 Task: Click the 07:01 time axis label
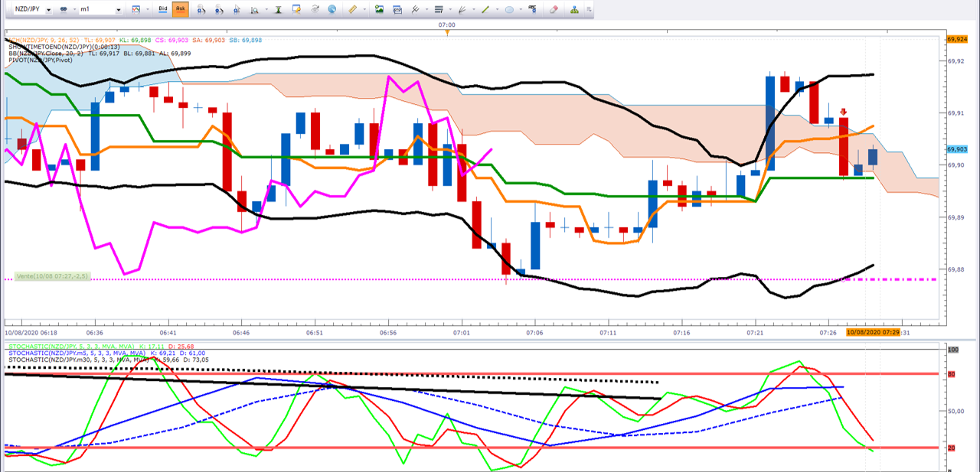pyautogui.click(x=462, y=333)
